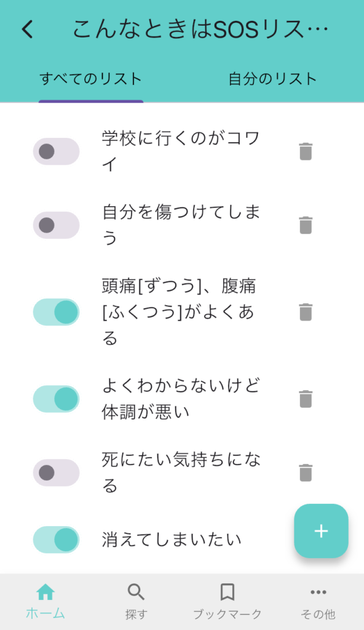Open その他 more options menu

[x=318, y=602]
